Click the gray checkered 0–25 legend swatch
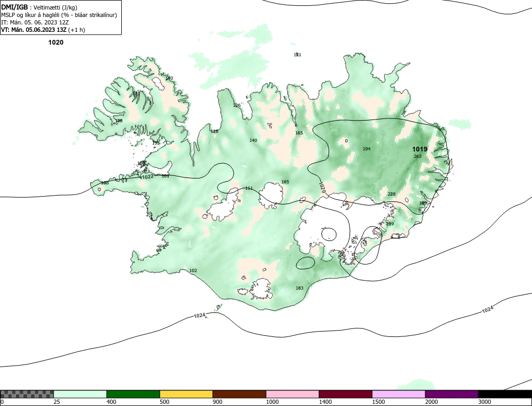Viewport: 532px width, 406px height. [x=27, y=394]
